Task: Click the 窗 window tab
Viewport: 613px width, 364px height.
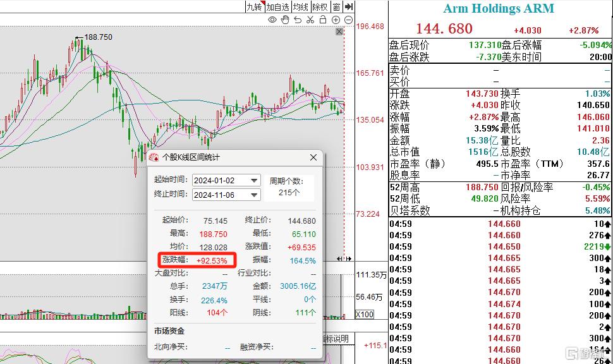Action: [x=336, y=7]
